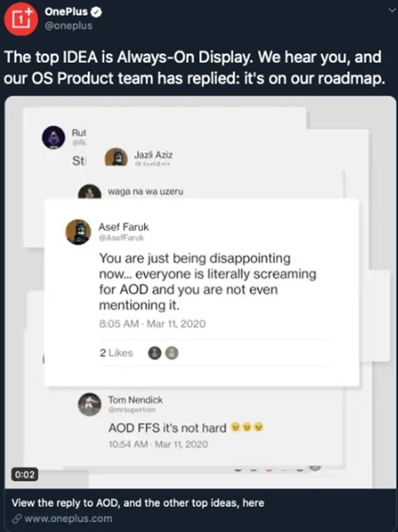Click Tom Nendick's profile avatar

tap(90, 404)
